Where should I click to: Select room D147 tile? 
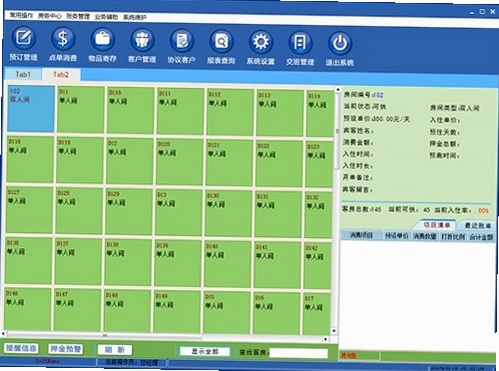[77, 310]
